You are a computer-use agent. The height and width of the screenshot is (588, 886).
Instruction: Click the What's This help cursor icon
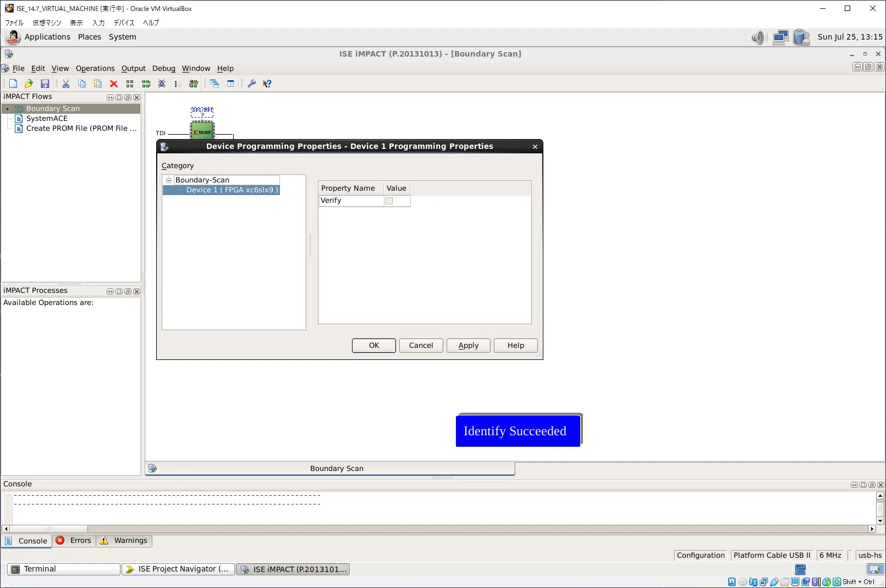pos(267,84)
